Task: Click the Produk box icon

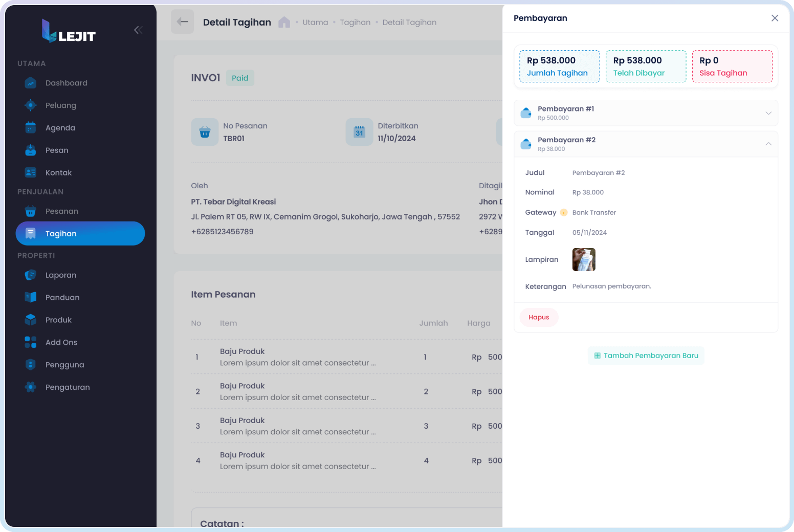Action: click(x=31, y=320)
